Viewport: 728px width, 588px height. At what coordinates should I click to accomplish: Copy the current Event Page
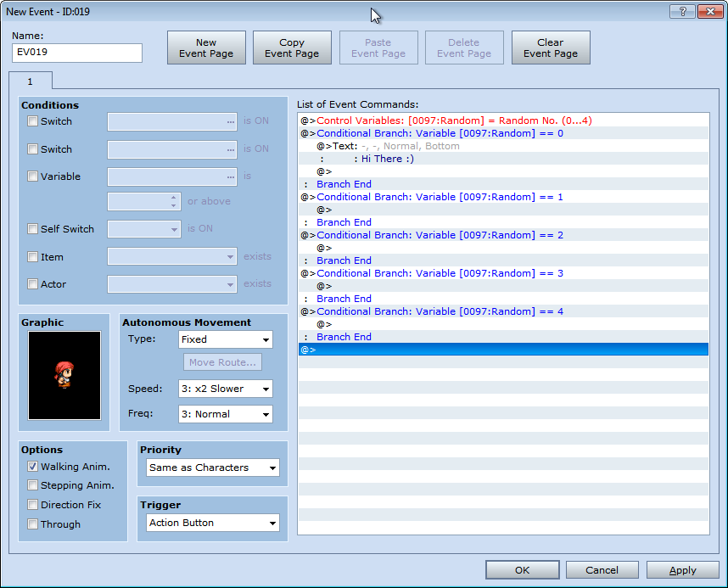(x=292, y=48)
